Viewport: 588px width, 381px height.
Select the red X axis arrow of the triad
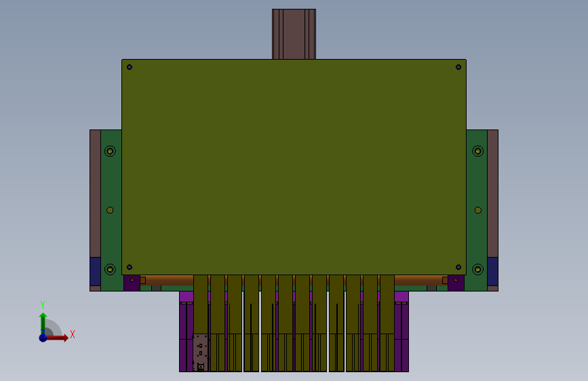point(58,338)
